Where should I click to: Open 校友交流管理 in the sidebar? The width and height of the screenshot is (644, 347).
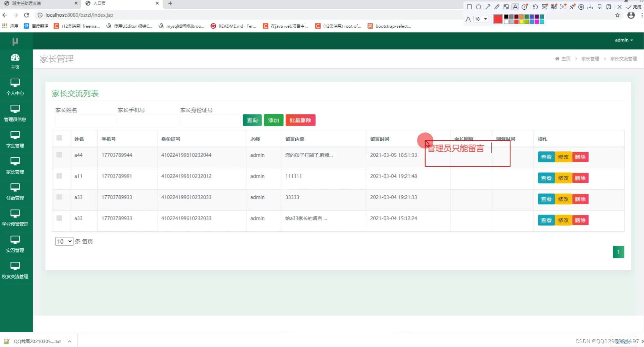coord(15,271)
